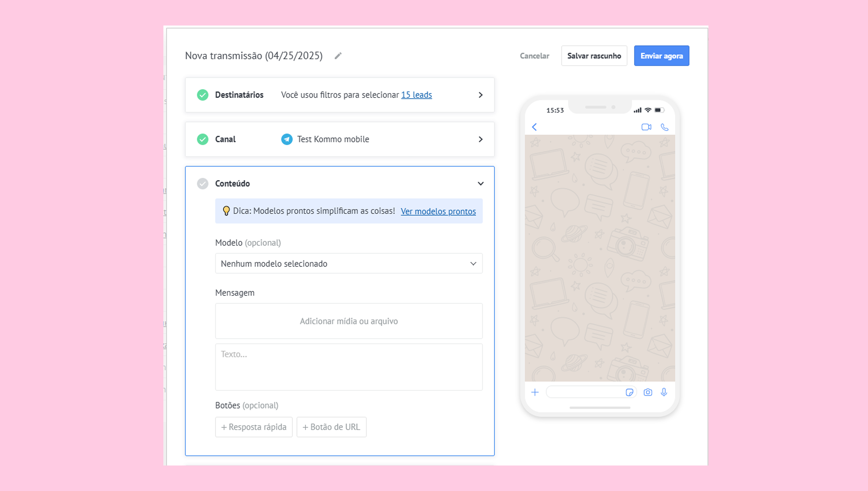
Task: Tap the sticker icon in preview input
Action: tap(629, 392)
